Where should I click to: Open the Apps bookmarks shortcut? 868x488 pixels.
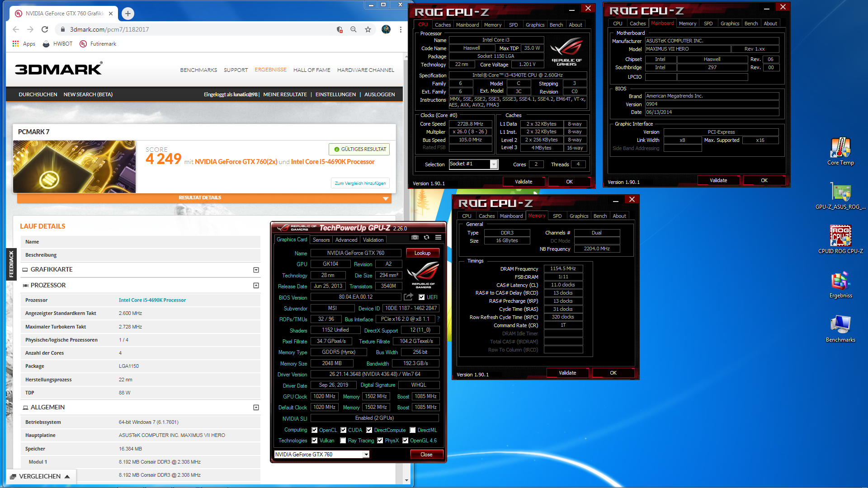click(x=24, y=44)
